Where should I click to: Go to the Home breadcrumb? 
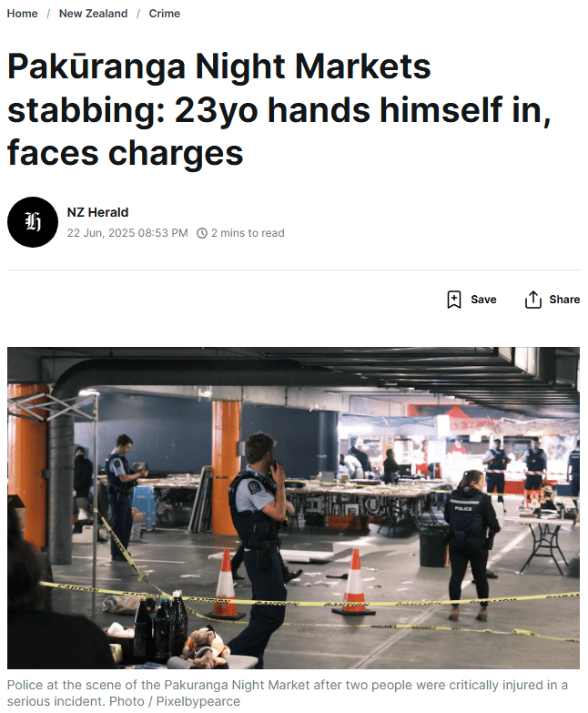(x=22, y=14)
